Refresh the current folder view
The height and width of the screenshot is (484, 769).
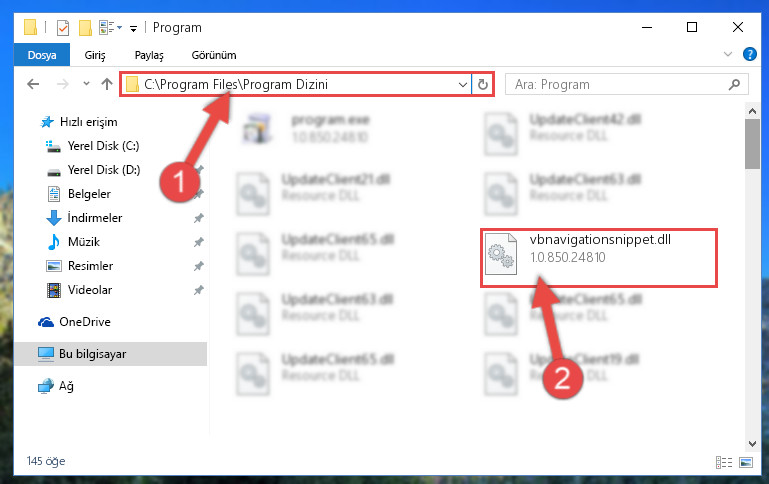click(483, 84)
